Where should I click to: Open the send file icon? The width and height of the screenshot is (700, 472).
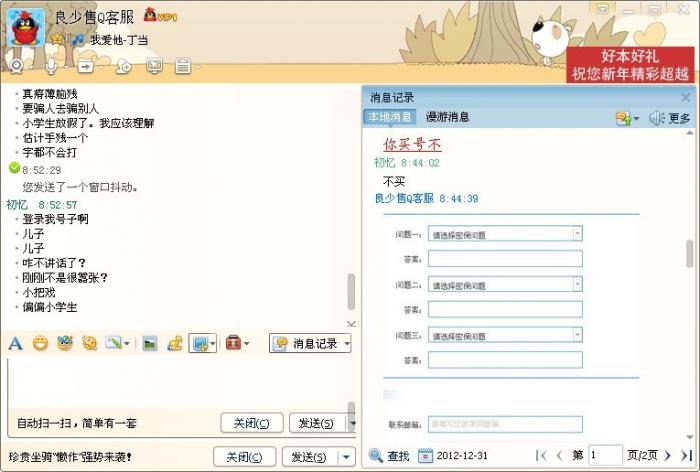click(86, 67)
